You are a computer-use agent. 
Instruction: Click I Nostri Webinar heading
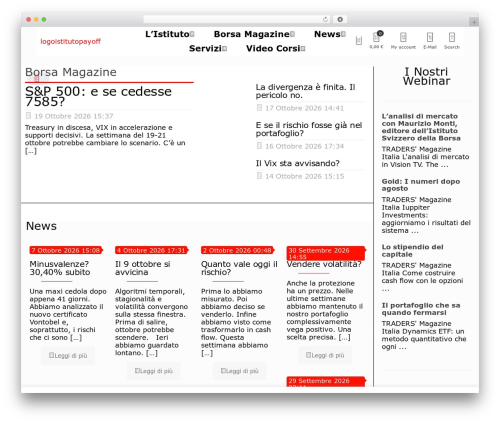click(x=426, y=76)
